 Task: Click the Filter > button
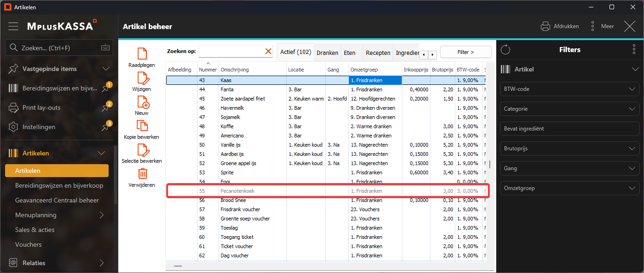point(466,52)
